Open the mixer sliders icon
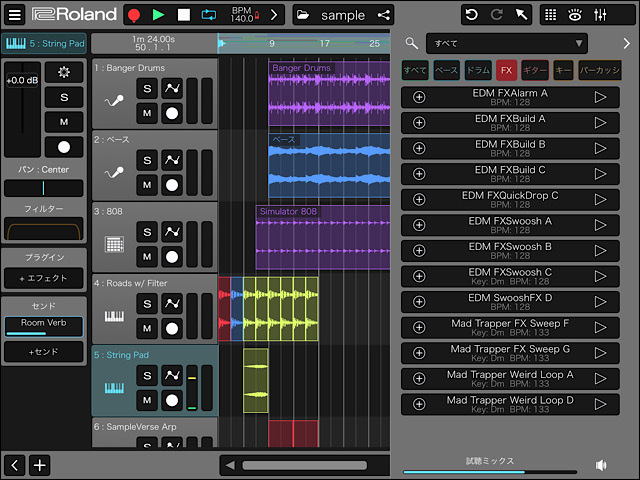This screenshot has width=640, height=480. click(x=600, y=15)
